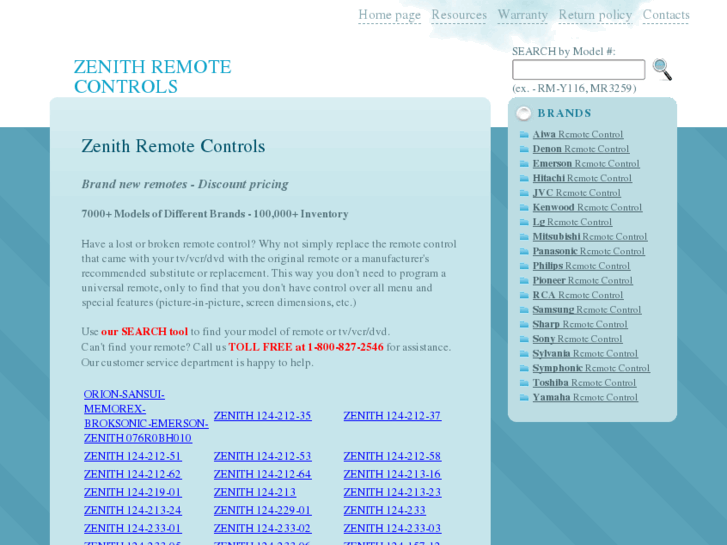Click the folder icon beside JVC

click(524, 193)
